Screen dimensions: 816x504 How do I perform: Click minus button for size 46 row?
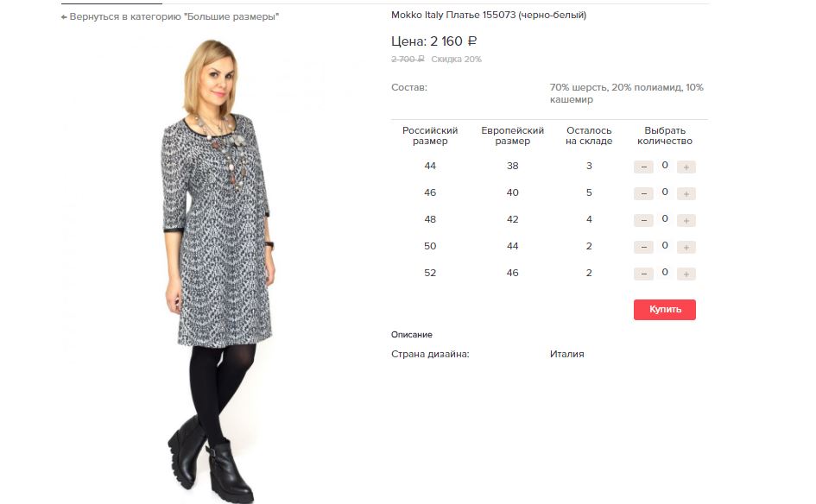point(643,194)
